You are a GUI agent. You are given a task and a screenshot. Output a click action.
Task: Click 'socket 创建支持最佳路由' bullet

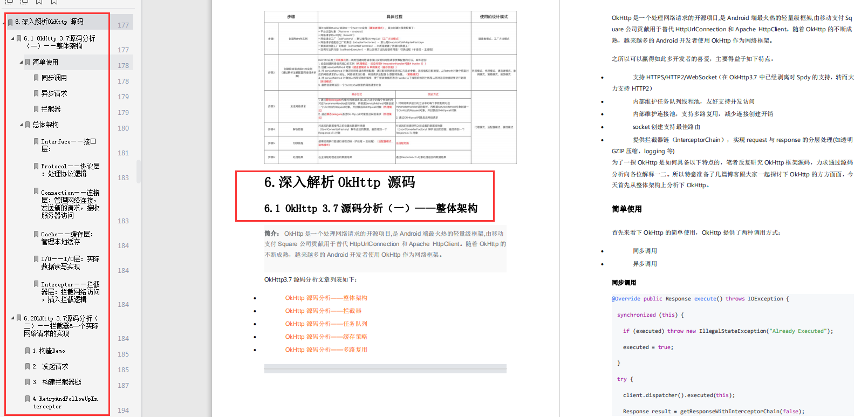[x=666, y=127]
